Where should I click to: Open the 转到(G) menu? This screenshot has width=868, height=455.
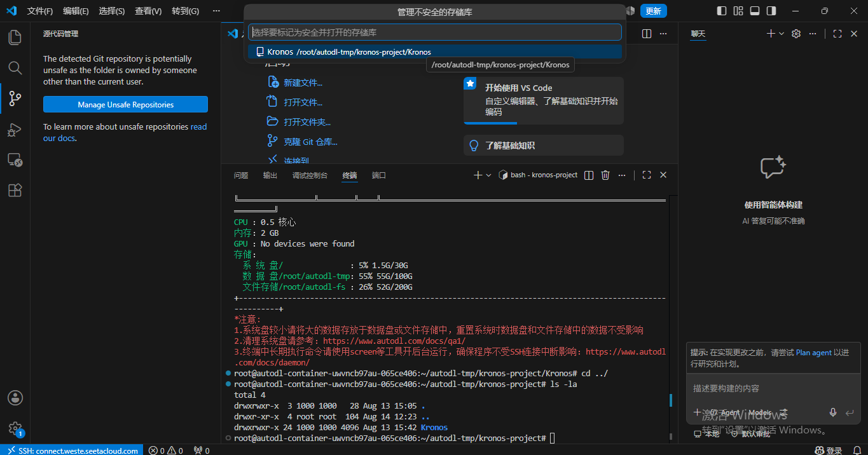(x=185, y=11)
